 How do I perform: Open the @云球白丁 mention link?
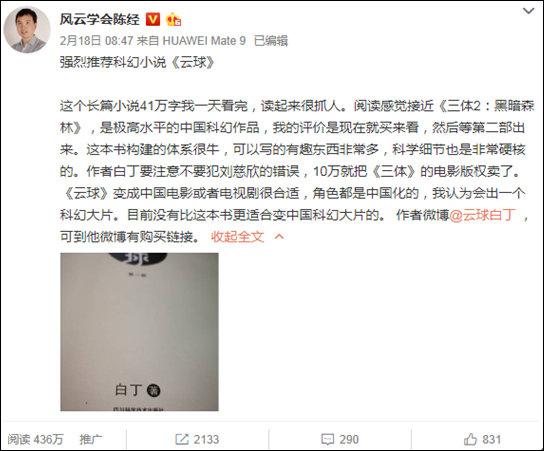[483, 215]
